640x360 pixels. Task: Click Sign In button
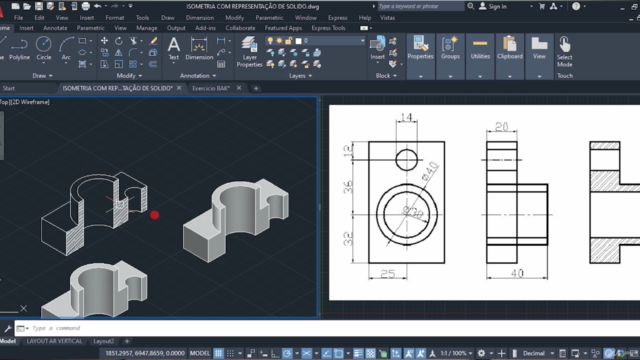(x=493, y=7)
